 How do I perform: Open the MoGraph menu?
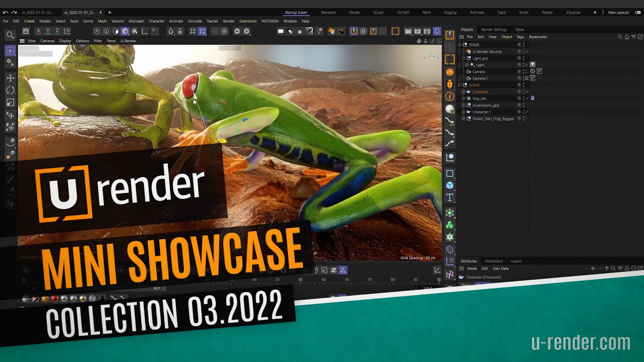click(x=136, y=21)
